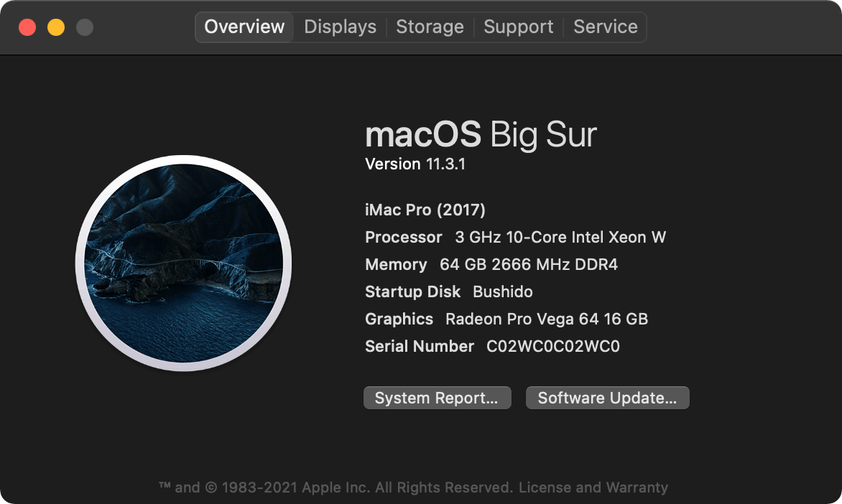
Task: Open the License and Warranty link
Action: 593,487
